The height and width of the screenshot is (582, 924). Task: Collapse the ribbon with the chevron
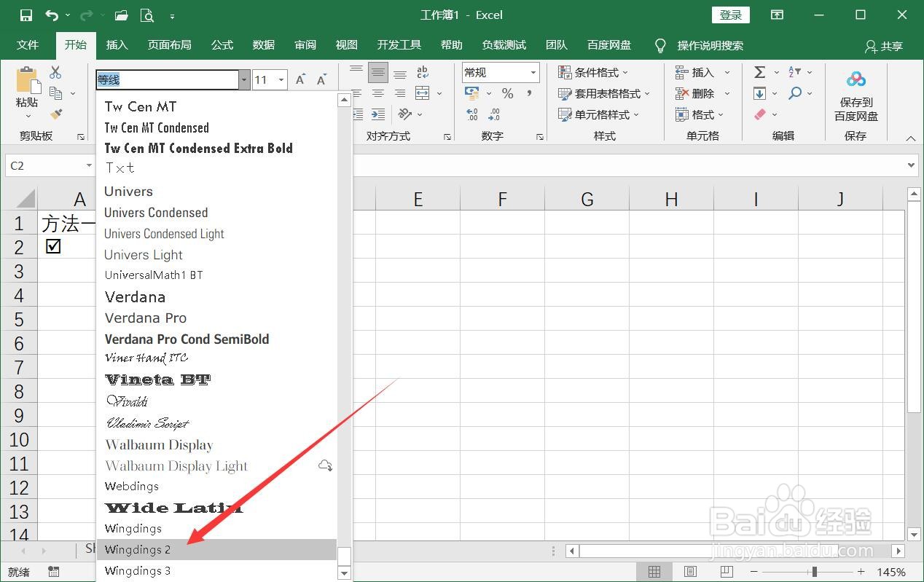point(910,138)
